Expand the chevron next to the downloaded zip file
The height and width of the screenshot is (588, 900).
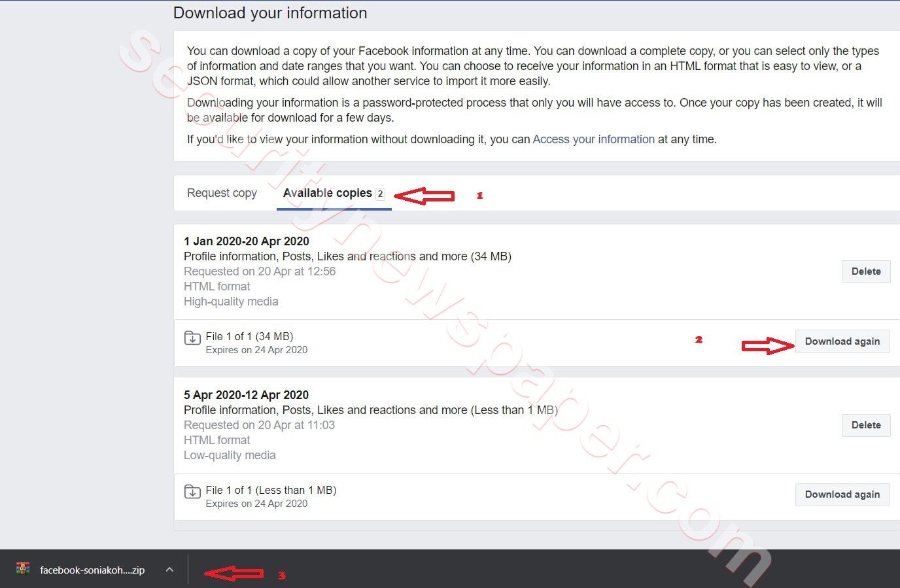tap(169, 569)
